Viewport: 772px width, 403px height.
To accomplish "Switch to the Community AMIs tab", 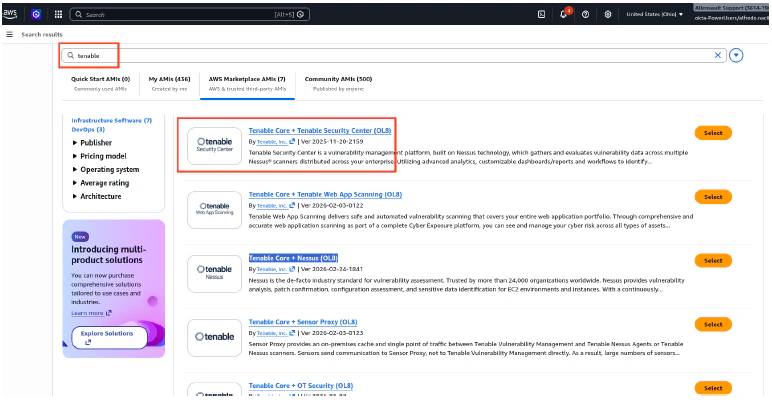I will (x=338, y=84).
